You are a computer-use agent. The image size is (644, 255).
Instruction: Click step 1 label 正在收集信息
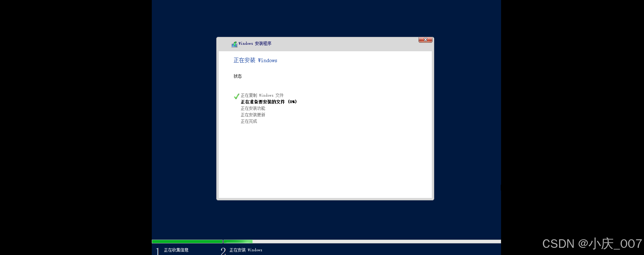176,250
